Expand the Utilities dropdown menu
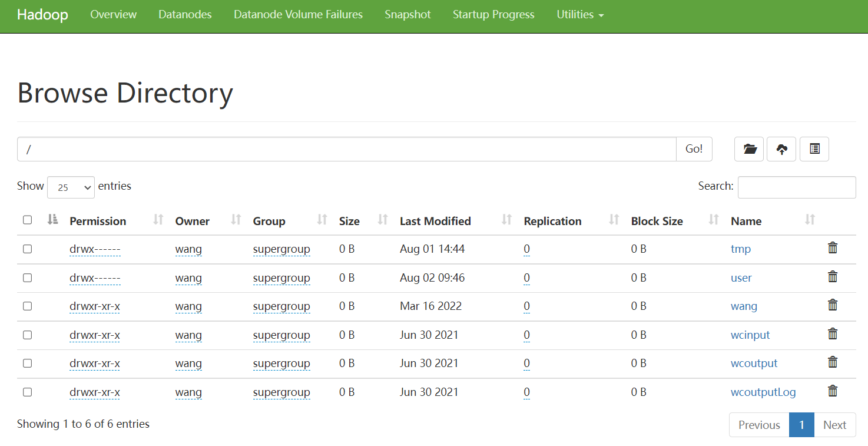Viewport: 868px width, 446px height. (x=580, y=15)
